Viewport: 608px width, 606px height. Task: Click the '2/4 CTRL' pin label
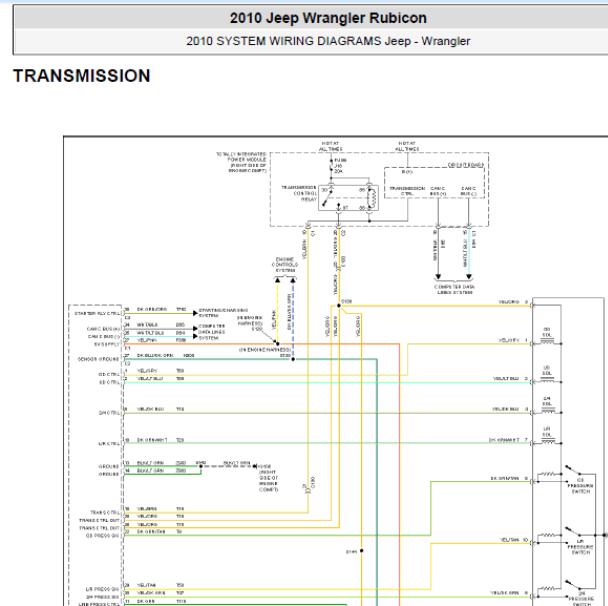pyautogui.click(x=109, y=413)
